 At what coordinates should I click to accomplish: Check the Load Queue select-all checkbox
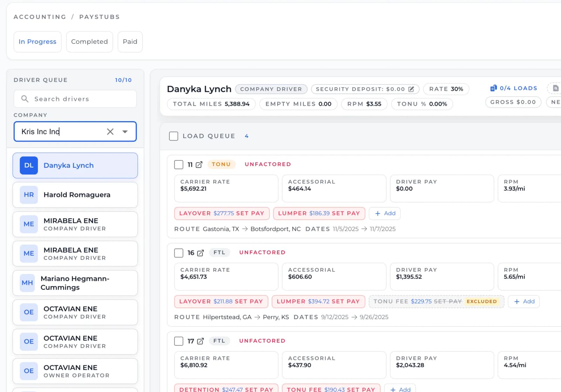click(x=174, y=136)
